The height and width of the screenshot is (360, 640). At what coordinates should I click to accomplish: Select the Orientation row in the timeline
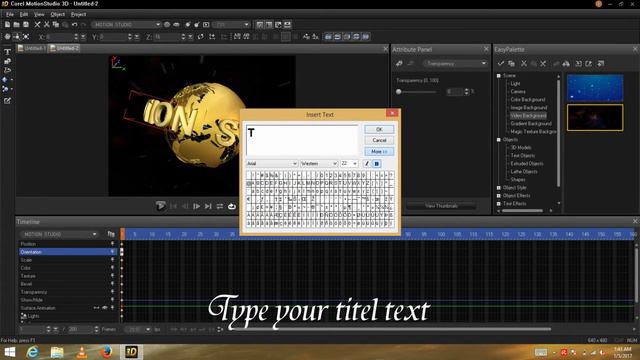(x=68, y=252)
